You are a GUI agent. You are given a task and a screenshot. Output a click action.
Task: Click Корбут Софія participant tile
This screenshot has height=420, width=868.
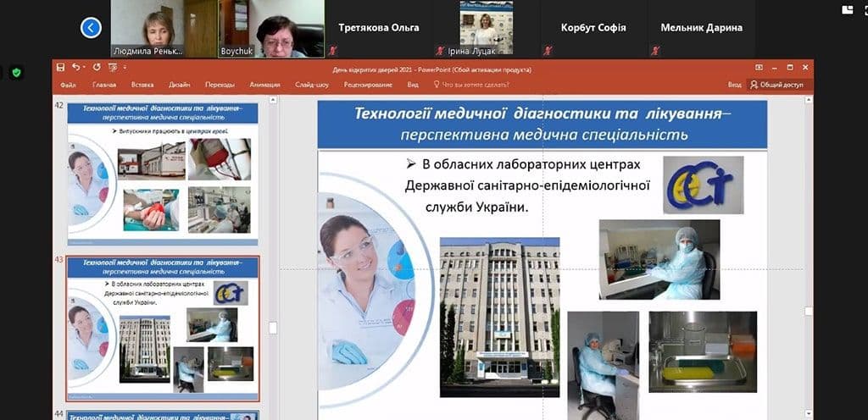[593, 29]
